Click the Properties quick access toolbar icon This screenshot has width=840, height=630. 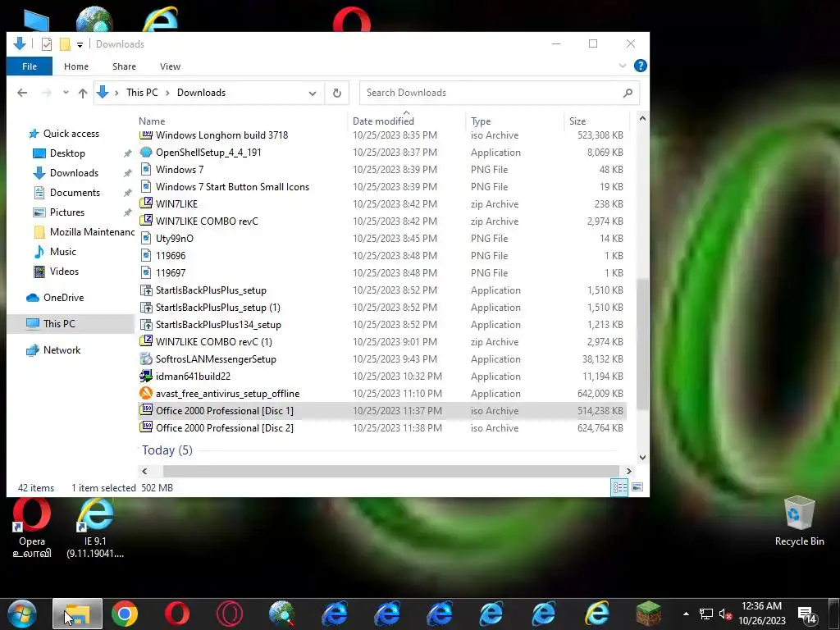pyautogui.click(x=47, y=44)
